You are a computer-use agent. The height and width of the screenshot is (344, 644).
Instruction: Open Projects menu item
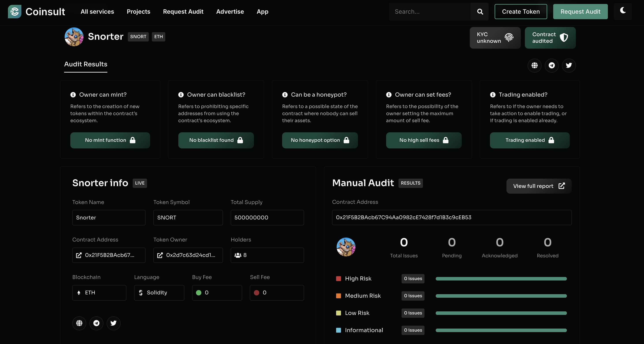(138, 11)
